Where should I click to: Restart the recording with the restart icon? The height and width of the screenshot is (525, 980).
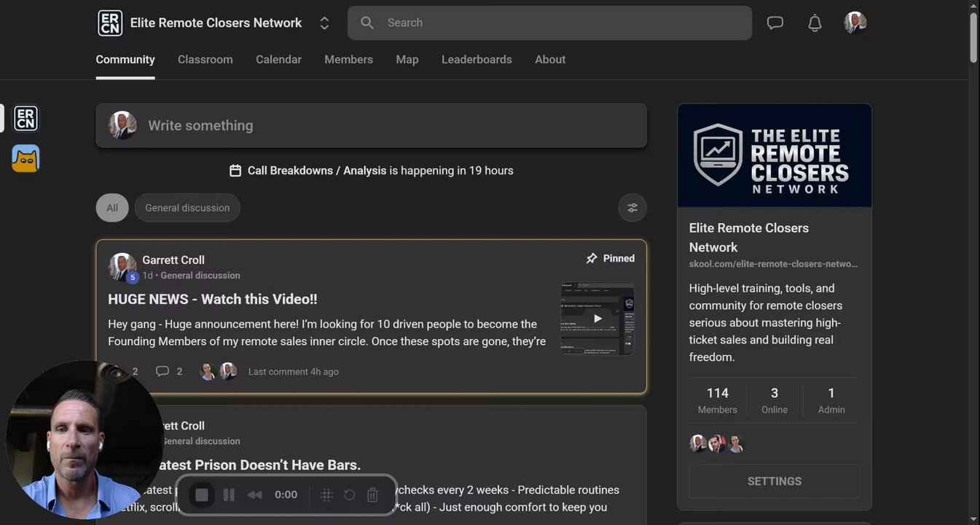tap(349, 495)
